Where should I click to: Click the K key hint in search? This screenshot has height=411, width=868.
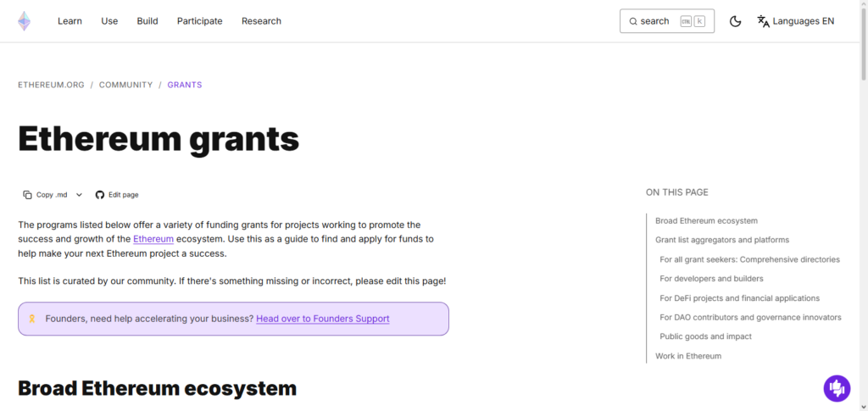tap(699, 21)
